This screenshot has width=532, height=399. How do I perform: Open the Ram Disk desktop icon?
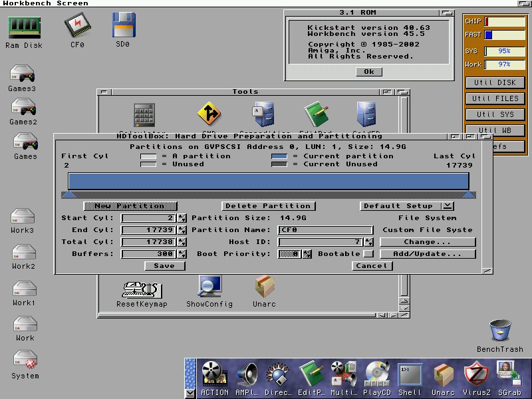tap(24, 28)
